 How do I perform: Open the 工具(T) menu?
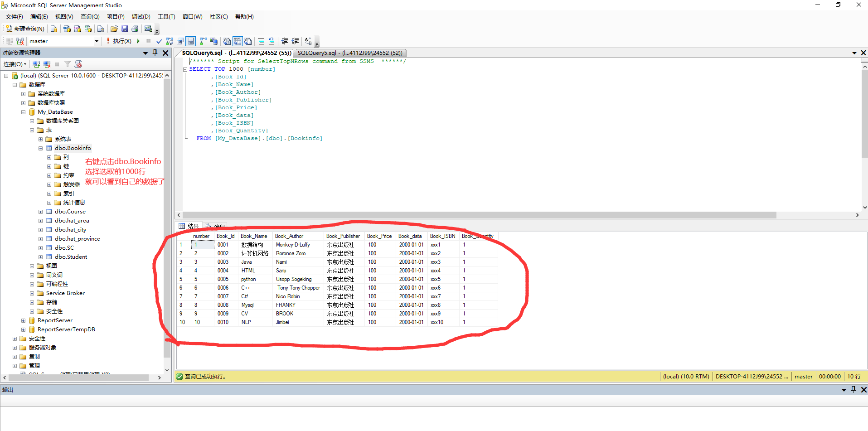(x=166, y=17)
